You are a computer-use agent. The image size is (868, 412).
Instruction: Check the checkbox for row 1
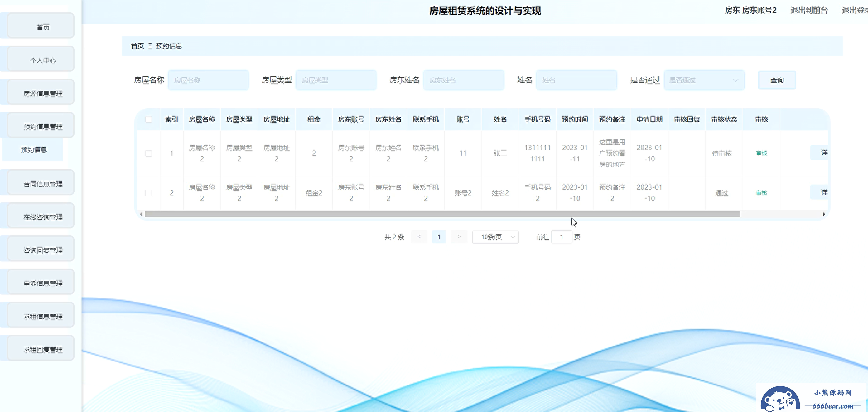coord(149,153)
